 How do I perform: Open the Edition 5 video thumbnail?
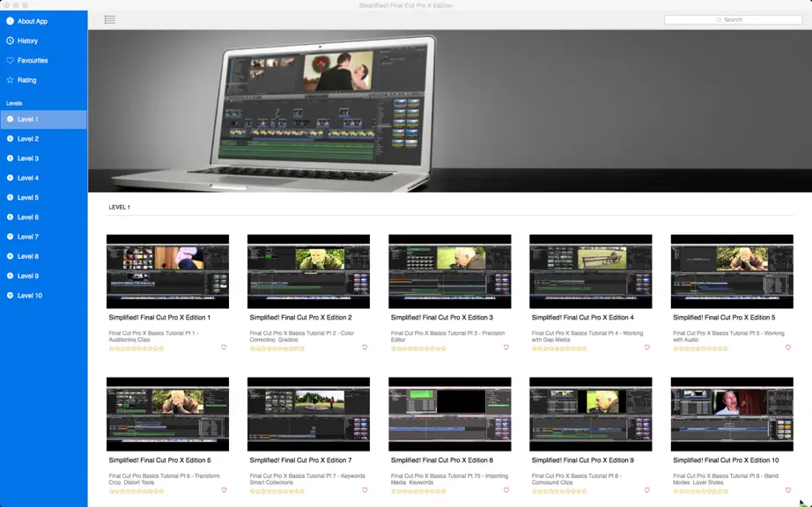pyautogui.click(x=732, y=272)
